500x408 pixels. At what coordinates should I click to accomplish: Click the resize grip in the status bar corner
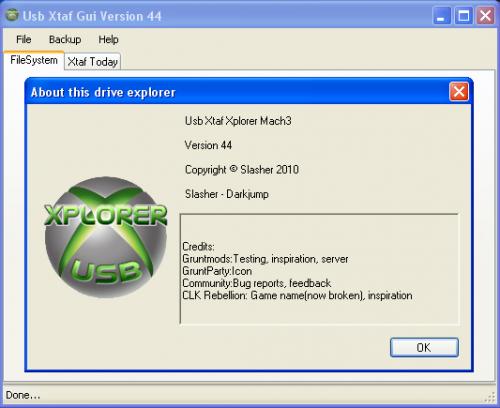point(490,397)
